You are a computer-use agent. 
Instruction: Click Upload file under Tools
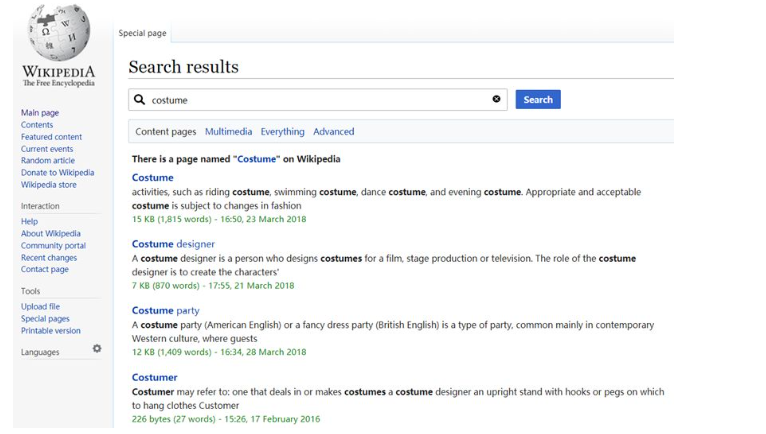[40, 306]
